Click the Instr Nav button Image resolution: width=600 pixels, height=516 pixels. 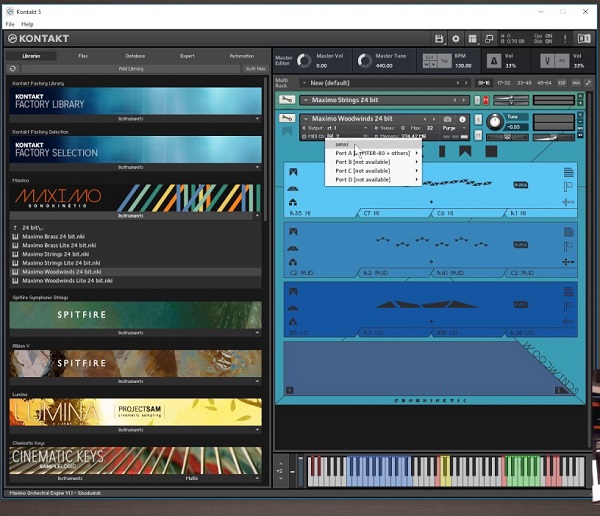tap(255, 69)
